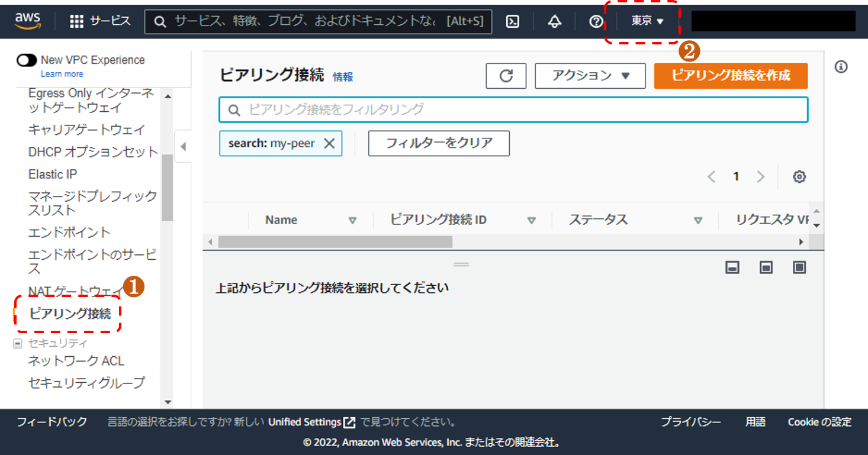
Task: Open the info panel icon at right
Action: [841, 67]
